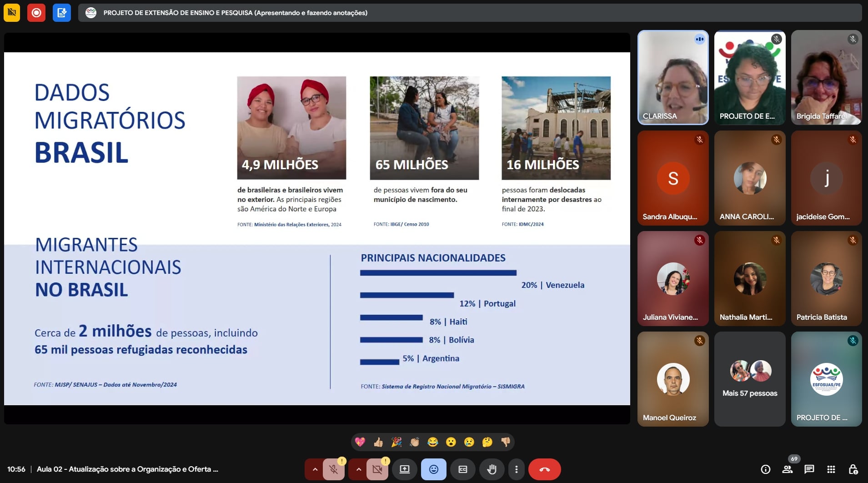Send the clapping hands reaction

[415, 442]
